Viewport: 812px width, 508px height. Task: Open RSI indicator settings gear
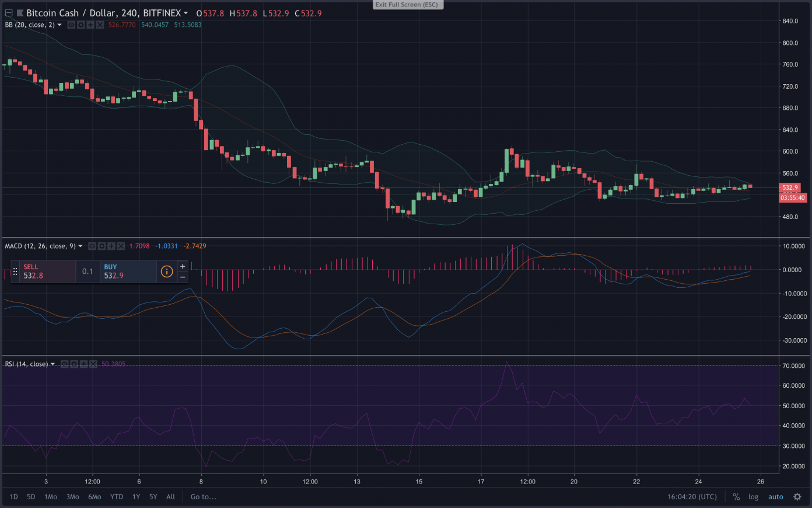74,364
